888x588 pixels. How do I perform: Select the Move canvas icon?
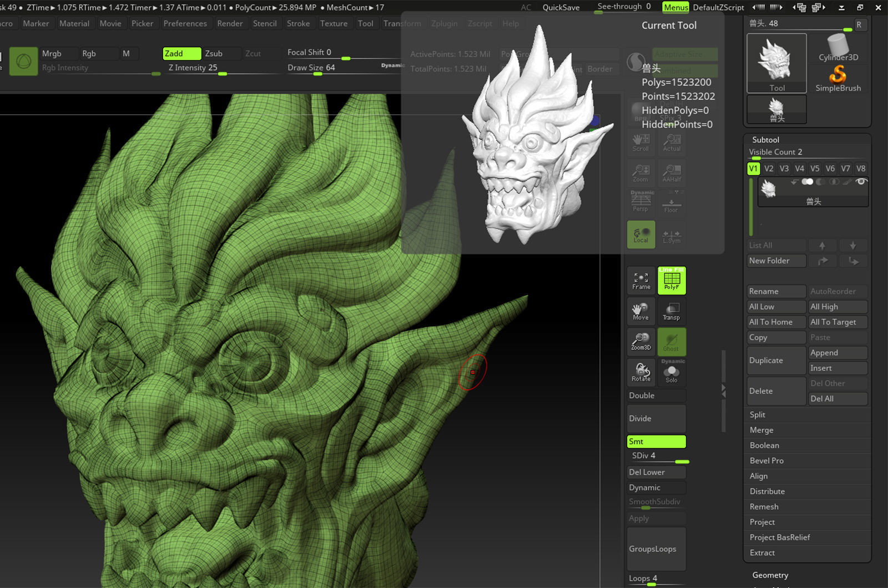(641, 311)
